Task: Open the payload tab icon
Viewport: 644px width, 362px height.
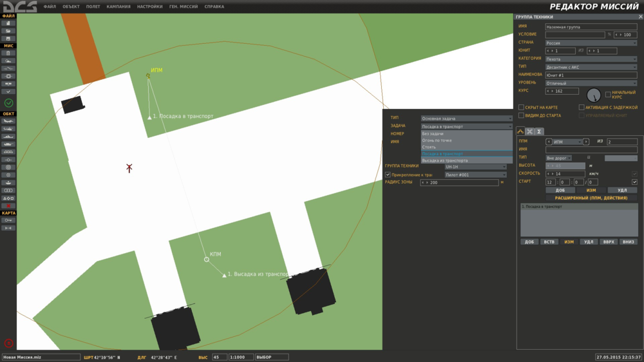Action: pos(530,131)
